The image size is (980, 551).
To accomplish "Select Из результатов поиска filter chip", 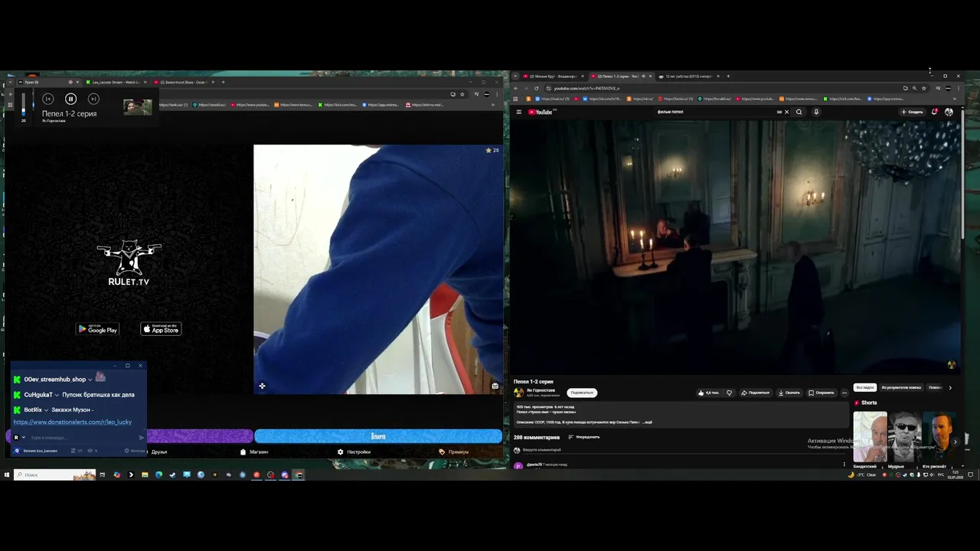I will [x=901, y=387].
